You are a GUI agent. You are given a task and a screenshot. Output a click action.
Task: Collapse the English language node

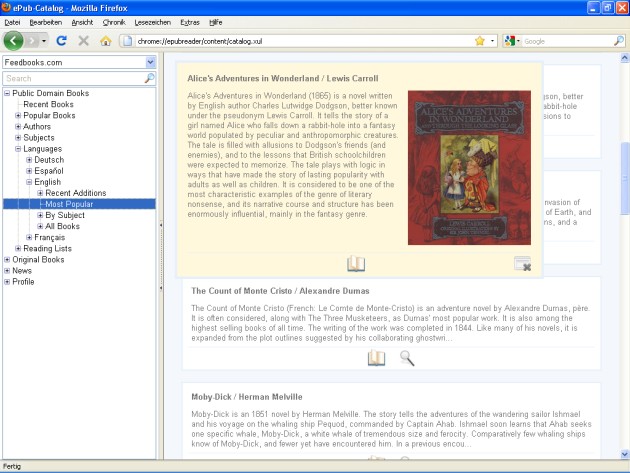click(x=29, y=182)
